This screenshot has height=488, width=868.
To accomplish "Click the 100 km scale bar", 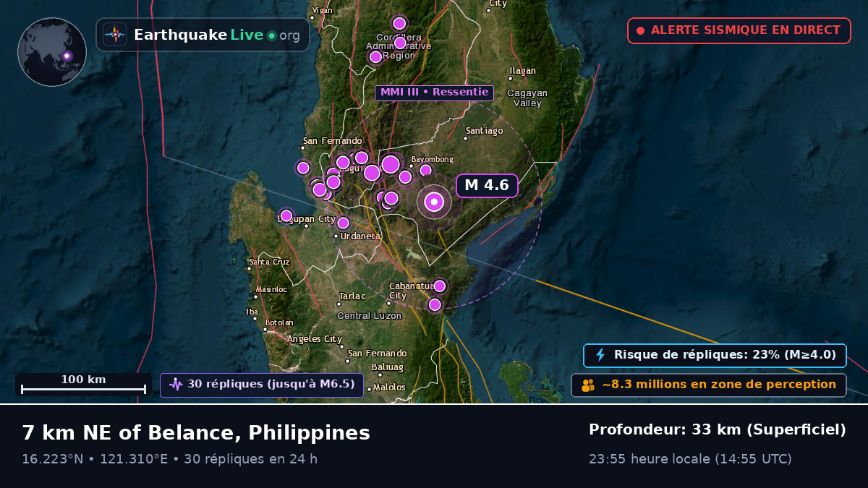I will click(x=83, y=385).
